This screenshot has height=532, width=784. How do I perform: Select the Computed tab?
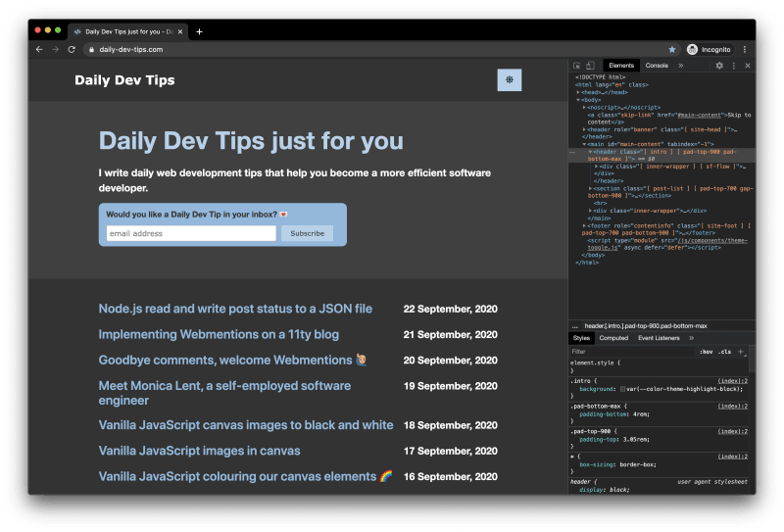[x=613, y=338]
